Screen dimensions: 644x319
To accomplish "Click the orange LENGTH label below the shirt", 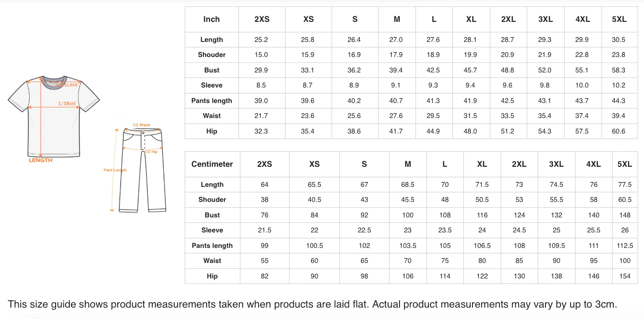I will click(41, 160).
